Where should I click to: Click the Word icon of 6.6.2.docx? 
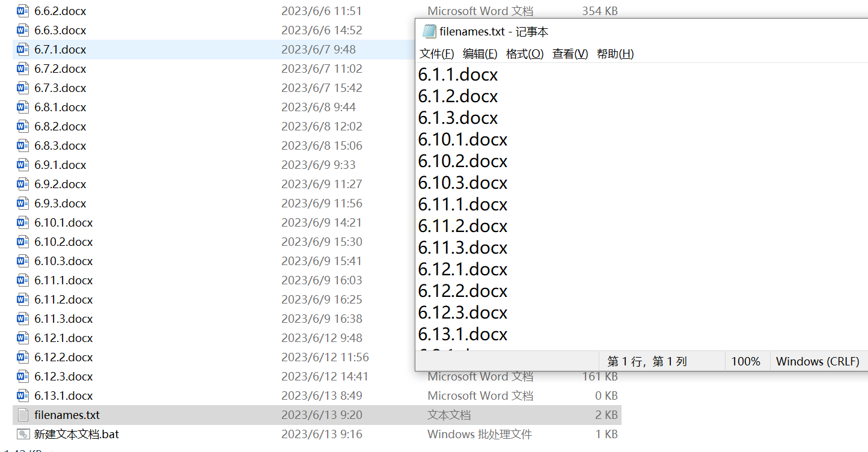pyautogui.click(x=23, y=11)
